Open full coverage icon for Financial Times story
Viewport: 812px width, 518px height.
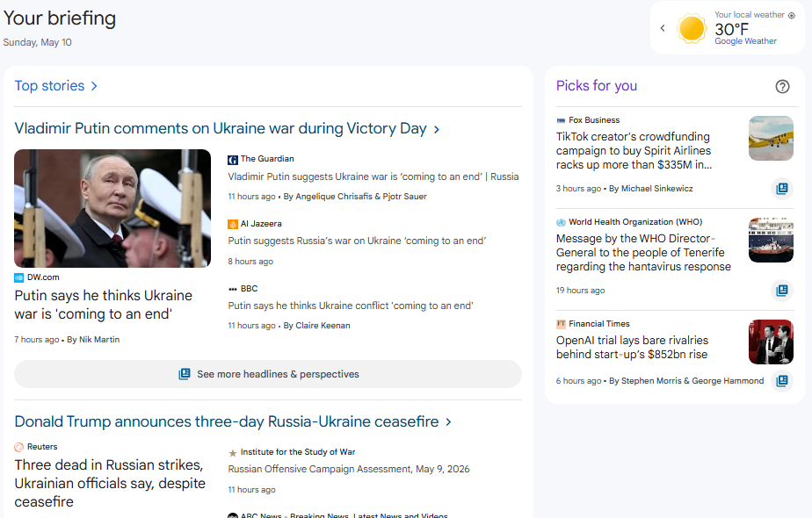[782, 381]
